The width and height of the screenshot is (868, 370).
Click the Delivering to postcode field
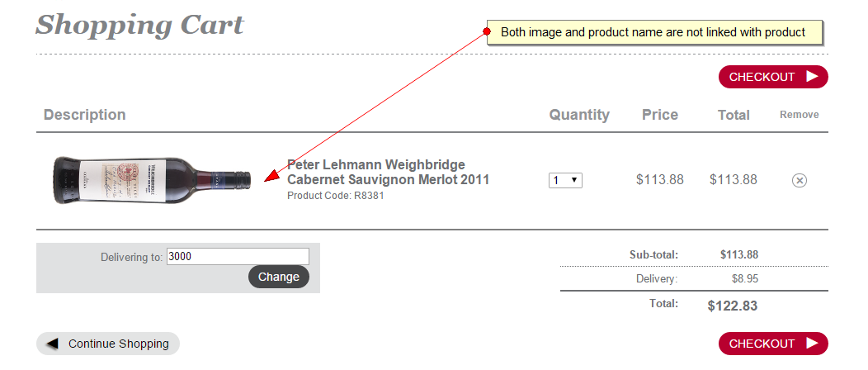pyautogui.click(x=238, y=257)
